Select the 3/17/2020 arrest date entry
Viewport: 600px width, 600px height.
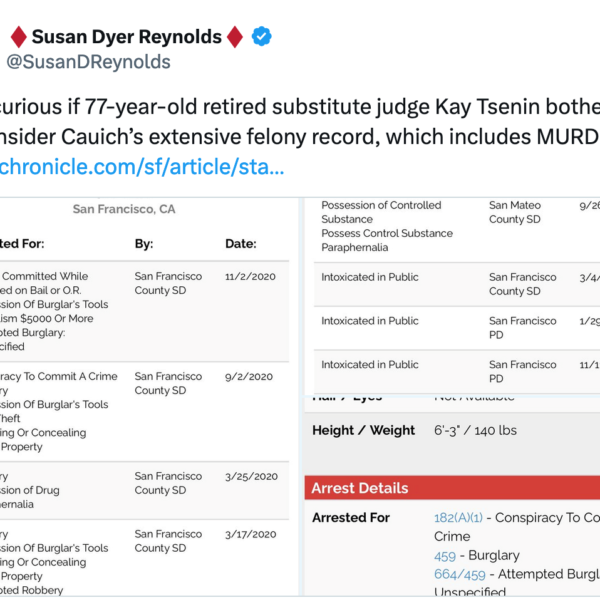pyautogui.click(x=251, y=534)
